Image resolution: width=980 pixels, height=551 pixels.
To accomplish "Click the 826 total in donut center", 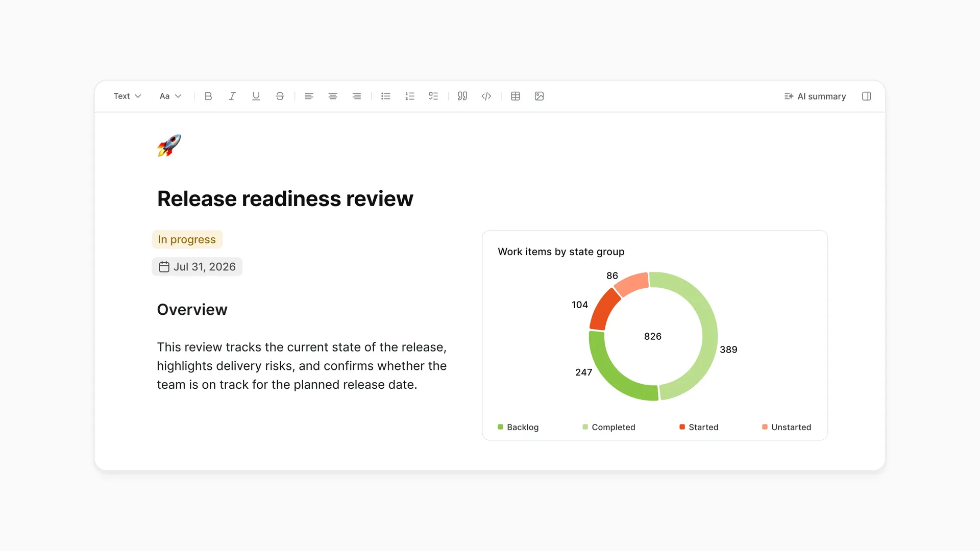I will pyautogui.click(x=653, y=336).
